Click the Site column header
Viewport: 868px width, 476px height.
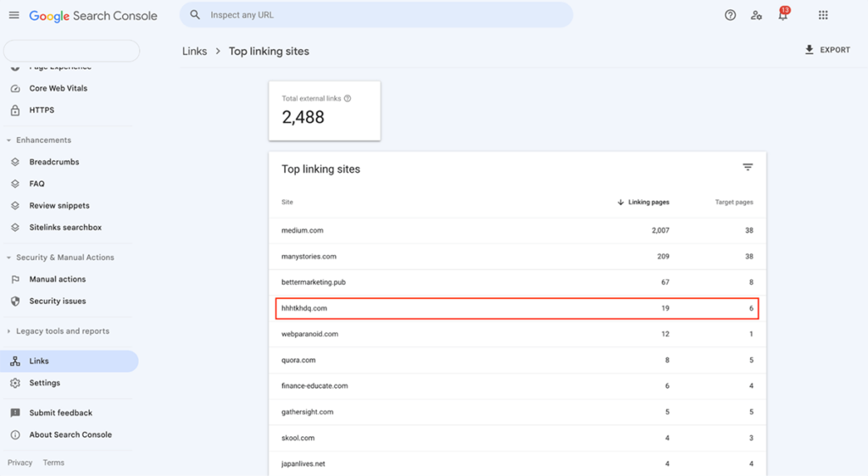(x=287, y=202)
